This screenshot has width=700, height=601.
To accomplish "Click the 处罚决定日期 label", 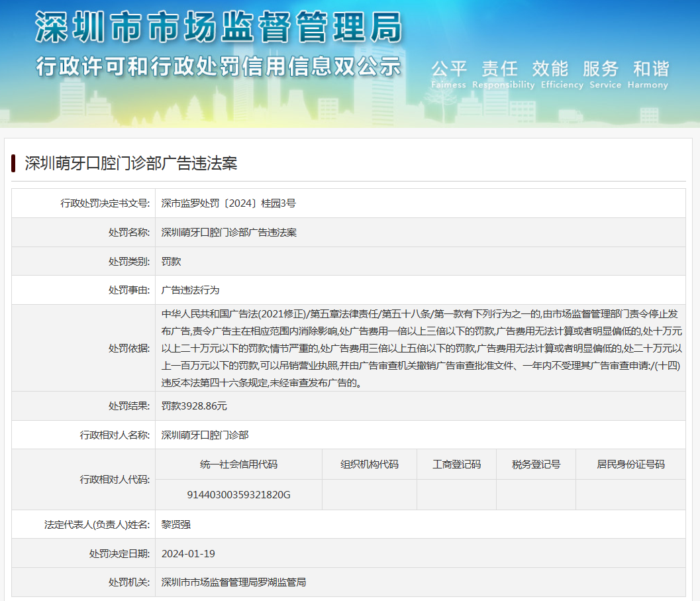I will coord(119,554).
